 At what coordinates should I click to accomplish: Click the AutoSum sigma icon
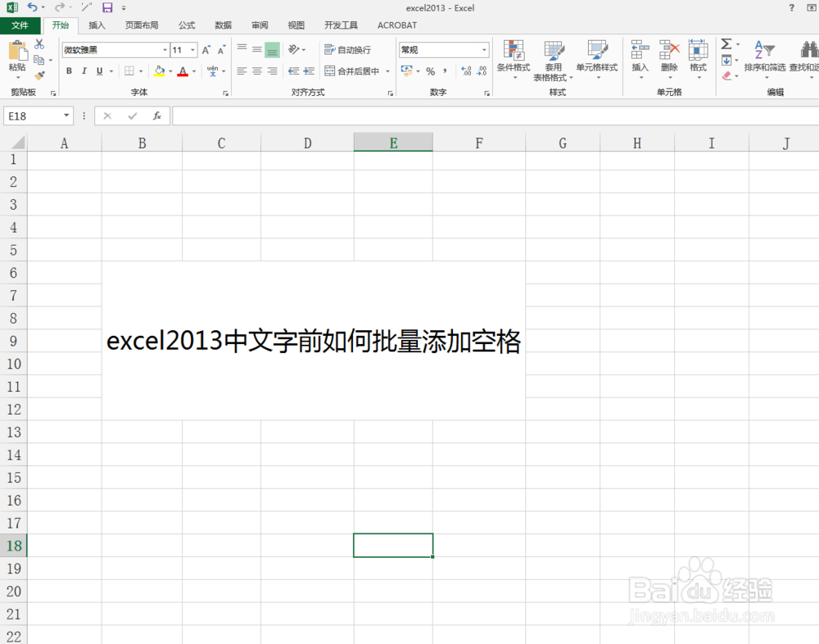[726, 44]
